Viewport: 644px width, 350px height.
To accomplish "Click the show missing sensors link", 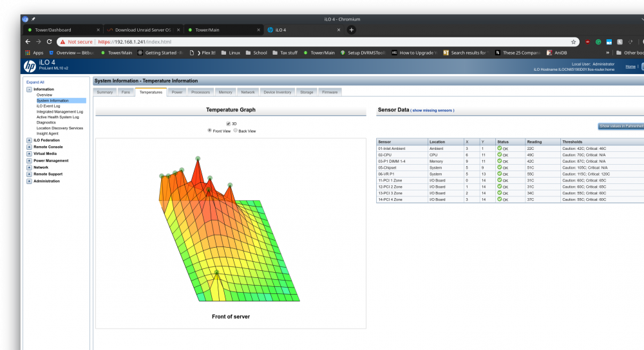I will point(433,111).
